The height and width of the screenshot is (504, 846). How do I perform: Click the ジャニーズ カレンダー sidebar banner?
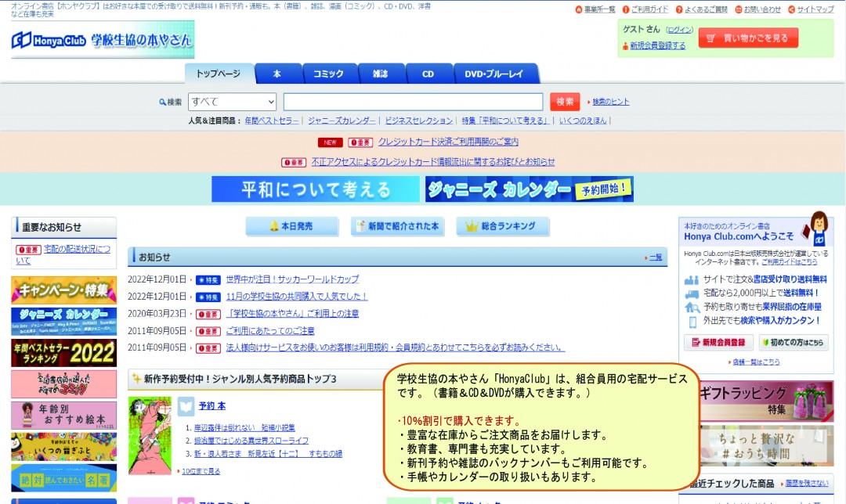pos(63,322)
